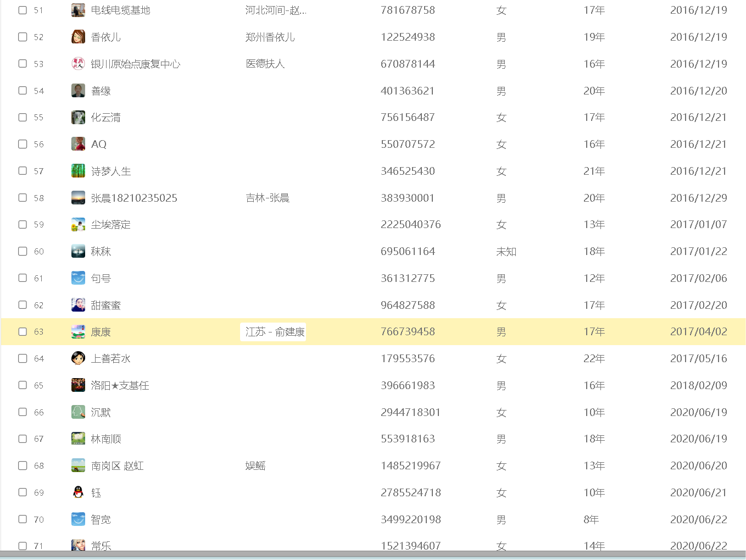Click the avatar icon next to 香依儿
746x560 pixels.
tap(78, 37)
